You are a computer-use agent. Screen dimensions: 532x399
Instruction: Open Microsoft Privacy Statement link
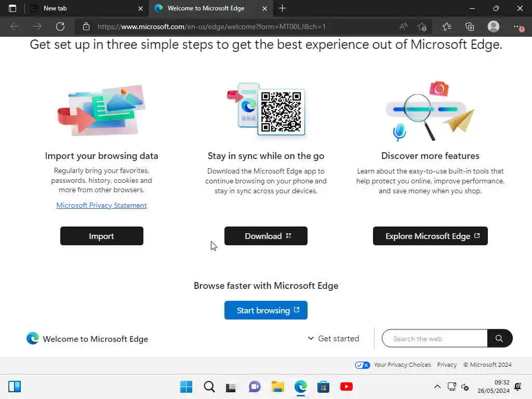coord(101,205)
